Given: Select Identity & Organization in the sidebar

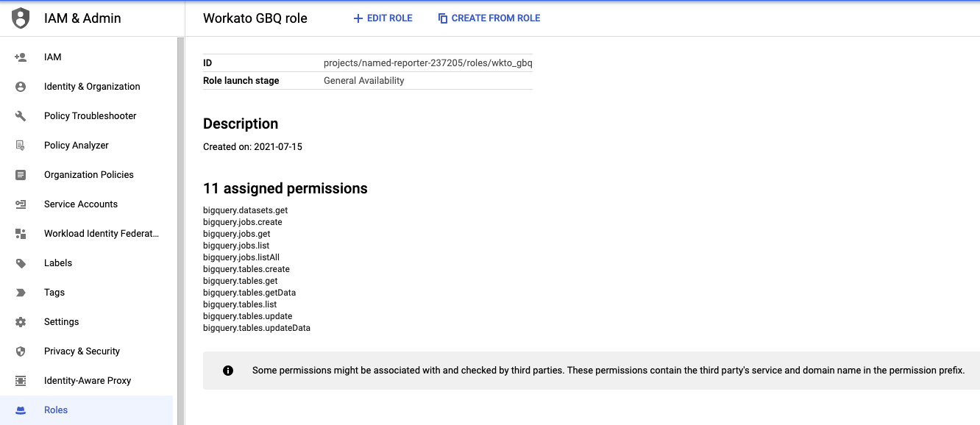Looking at the screenshot, I should point(92,86).
